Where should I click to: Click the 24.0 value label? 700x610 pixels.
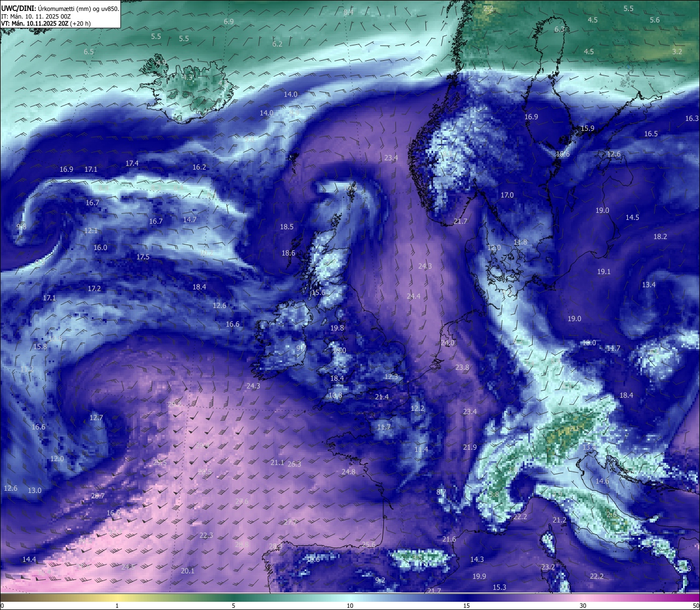click(447, 342)
